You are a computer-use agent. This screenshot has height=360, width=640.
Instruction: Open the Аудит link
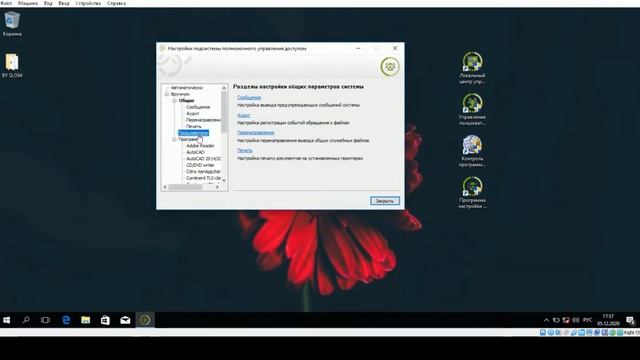[244, 116]
